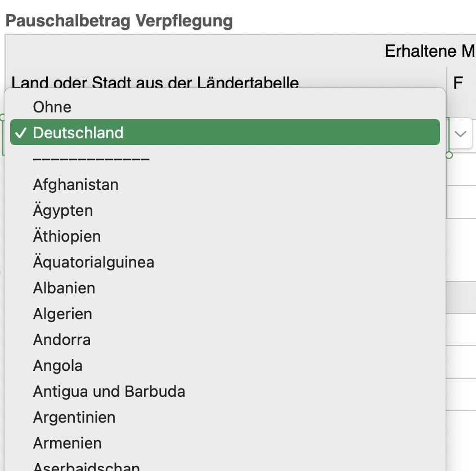Click the separator line below Deutschland

pos(92,158)
